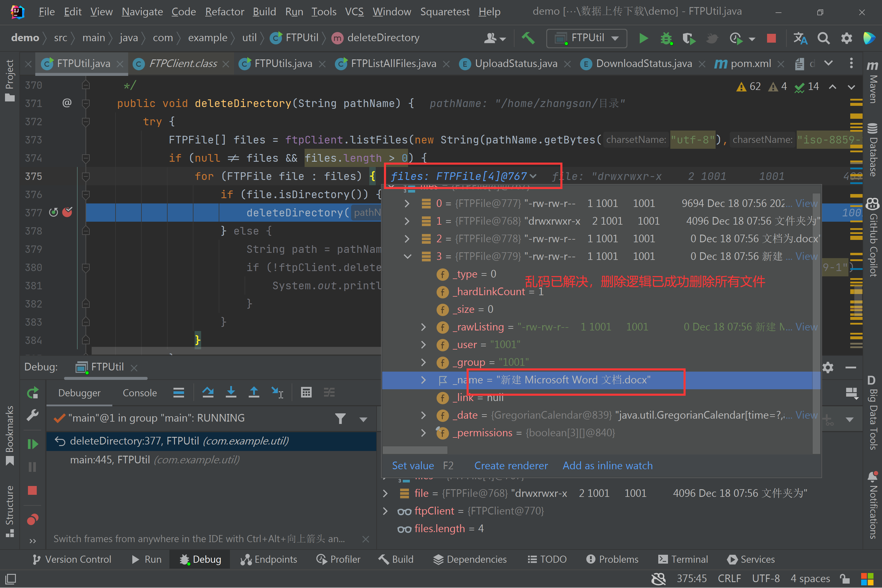Filter threads with funnel icon

tap(340, 418)
